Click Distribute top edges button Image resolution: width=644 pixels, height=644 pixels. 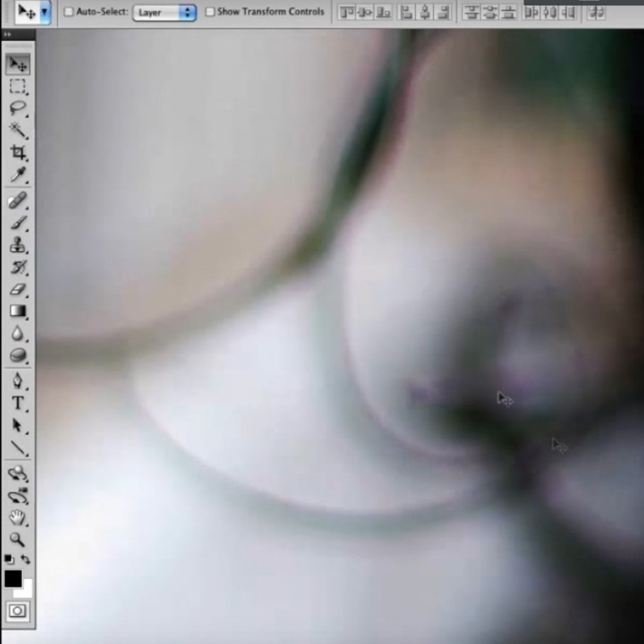pyautogui.click(x=471, y=13)
